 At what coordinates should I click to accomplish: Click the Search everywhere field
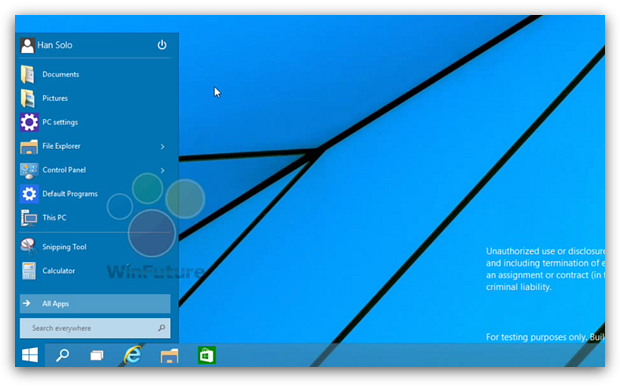(95, 328)
